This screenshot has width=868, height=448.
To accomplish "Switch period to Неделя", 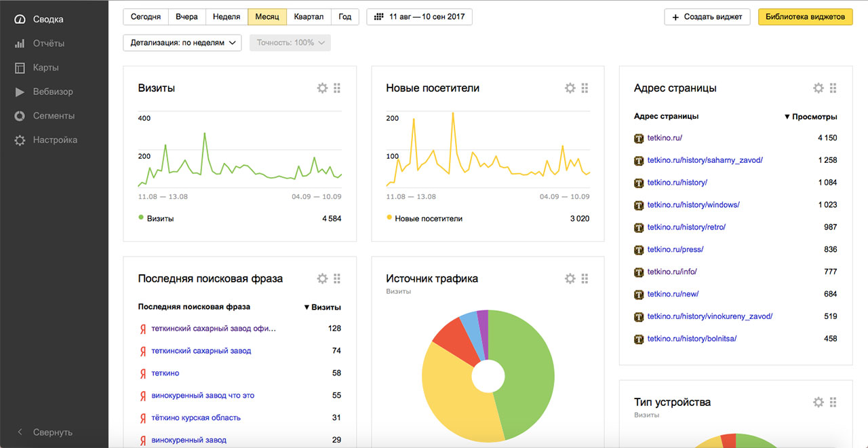I will coord(226,16).
